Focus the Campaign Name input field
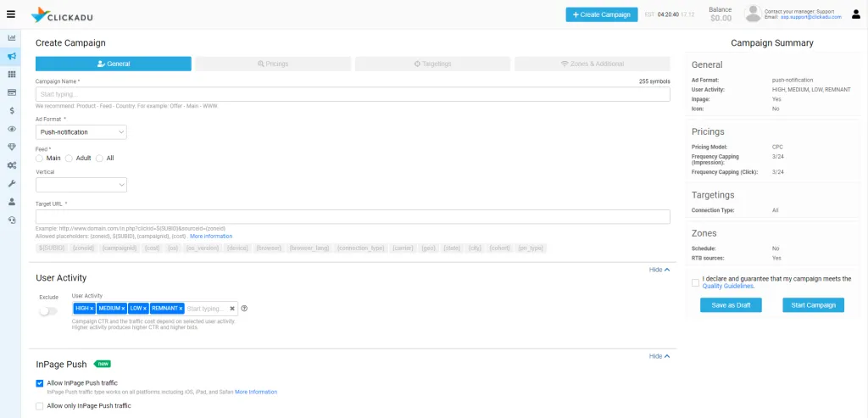Screen dimensions: 868x418 (x=353, y=94)
